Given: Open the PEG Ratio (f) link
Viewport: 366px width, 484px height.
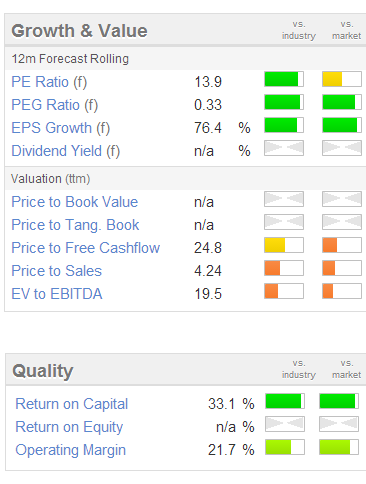Looking at the screenshot, I should tap(55, 105).
